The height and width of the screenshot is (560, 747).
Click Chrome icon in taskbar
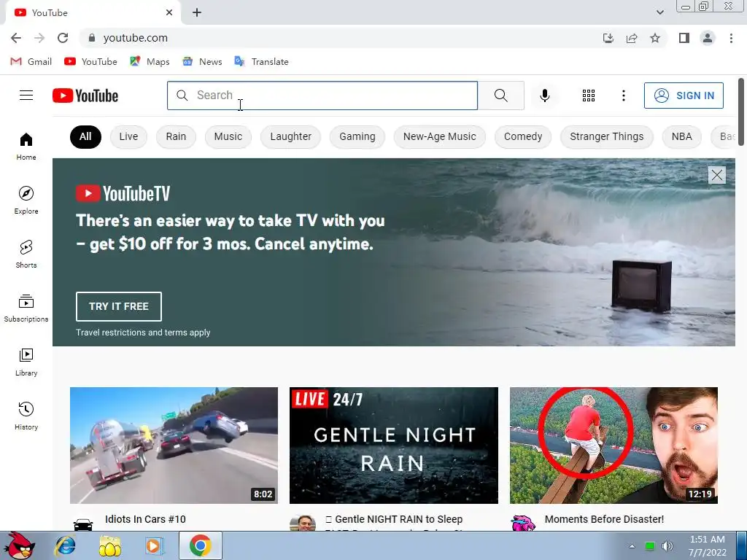(200, 545)
